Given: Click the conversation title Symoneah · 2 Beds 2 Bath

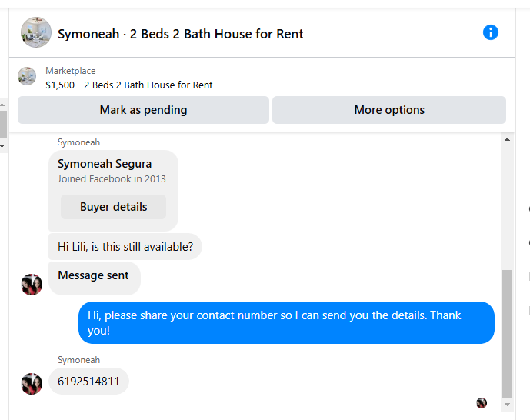Looking at the screenshot, I should (x=180, y=34).
